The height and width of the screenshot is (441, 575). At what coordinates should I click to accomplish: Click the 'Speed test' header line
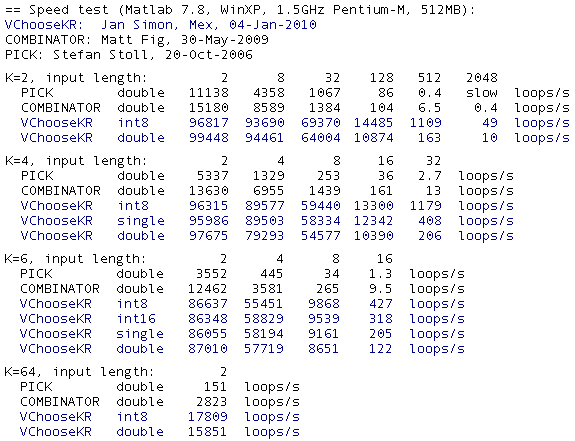240,10
